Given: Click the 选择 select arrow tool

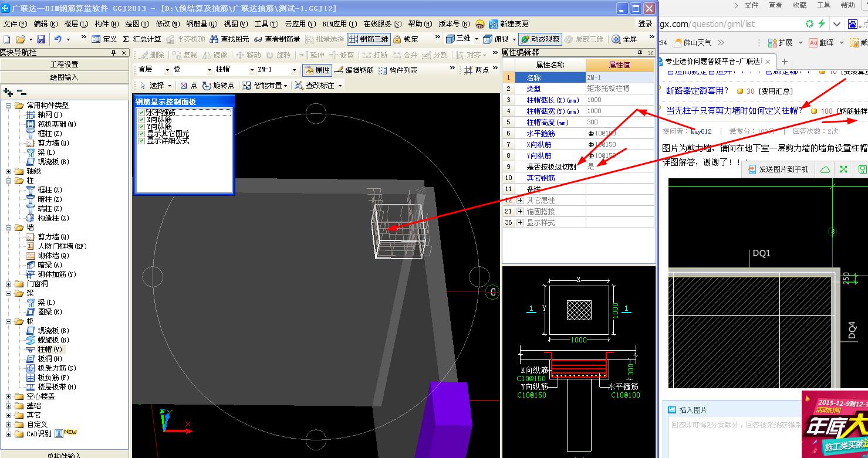Looking at the screenshot, I should (151, 86).
